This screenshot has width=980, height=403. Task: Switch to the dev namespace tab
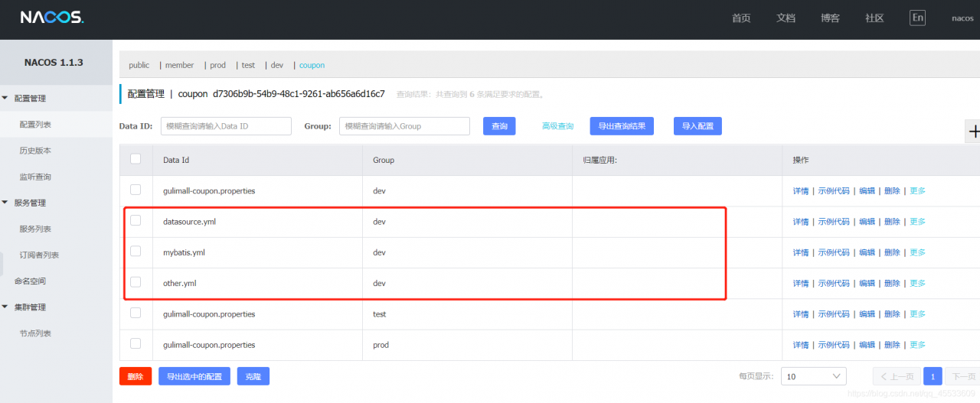pyautogui.click(x=277, y=65)
